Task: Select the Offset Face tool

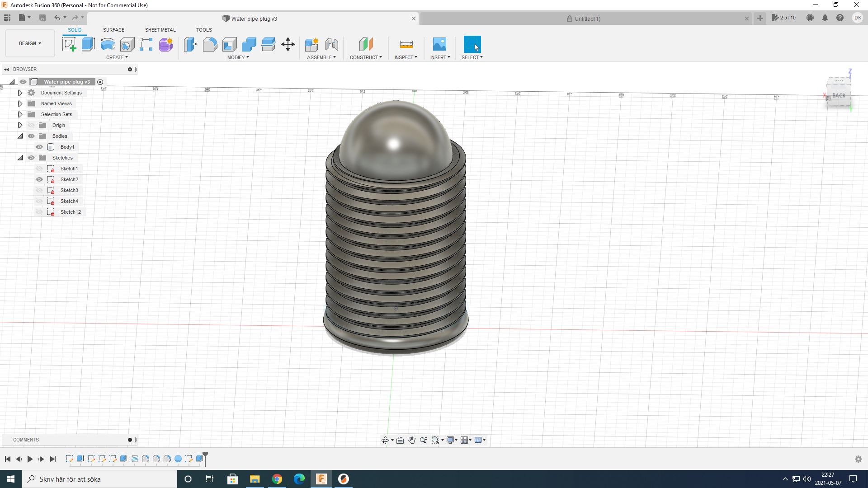Action: (268, 44)
